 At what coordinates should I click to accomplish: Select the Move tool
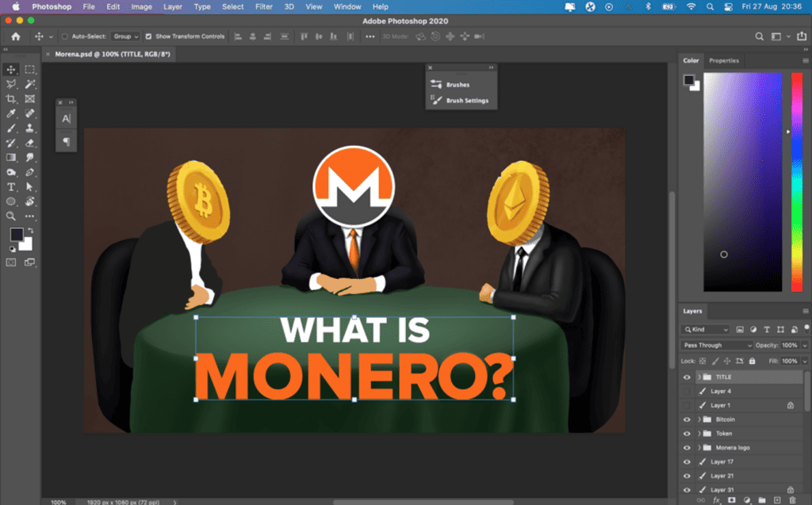[x=11, y=70]
